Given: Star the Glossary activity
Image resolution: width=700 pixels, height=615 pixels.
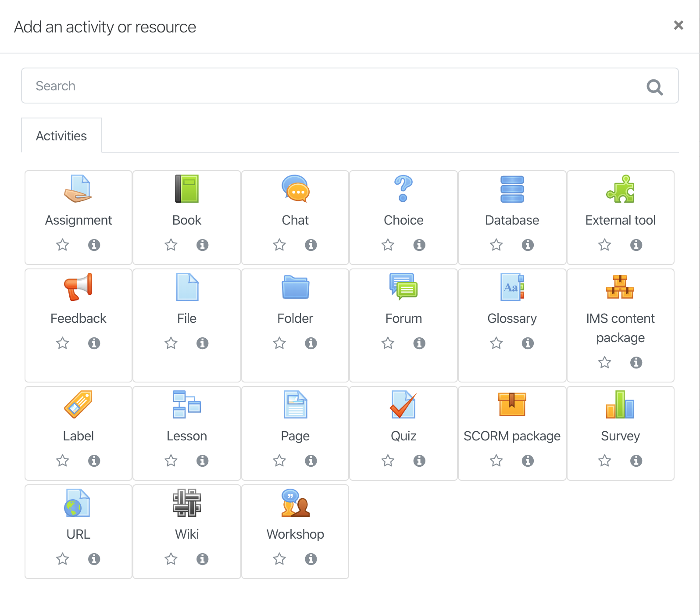Looking at the screenshot, I should click(x=496, y=343).
